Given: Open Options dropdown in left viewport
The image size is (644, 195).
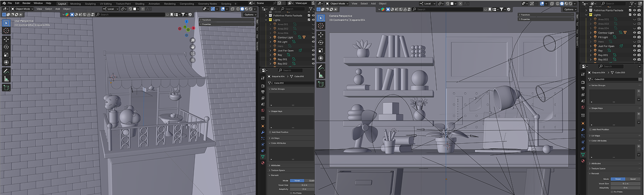Looking at the screenshot, I should pyautogui.click(x=250, y=14).
